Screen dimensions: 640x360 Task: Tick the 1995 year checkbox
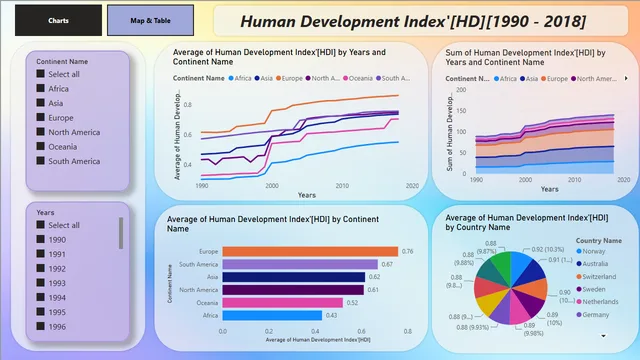tap(40, 311)
